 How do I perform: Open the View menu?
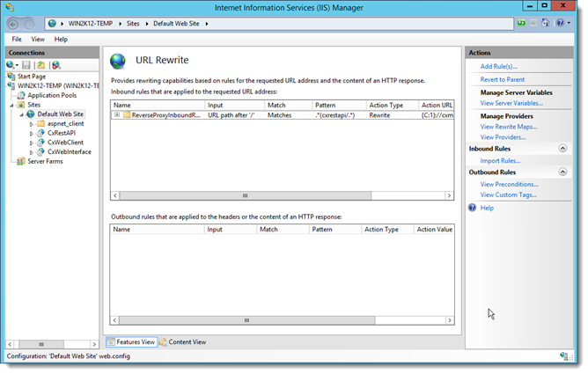tap(38, 39)
